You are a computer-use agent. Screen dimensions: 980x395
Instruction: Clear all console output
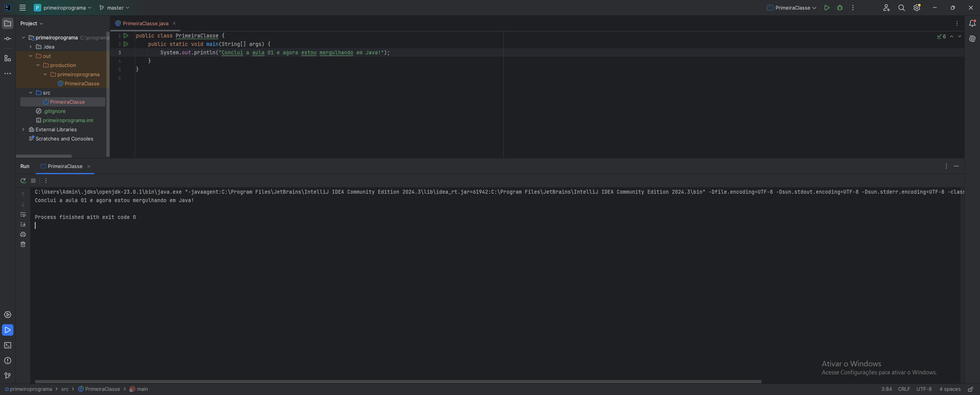[x=23, y=244]
